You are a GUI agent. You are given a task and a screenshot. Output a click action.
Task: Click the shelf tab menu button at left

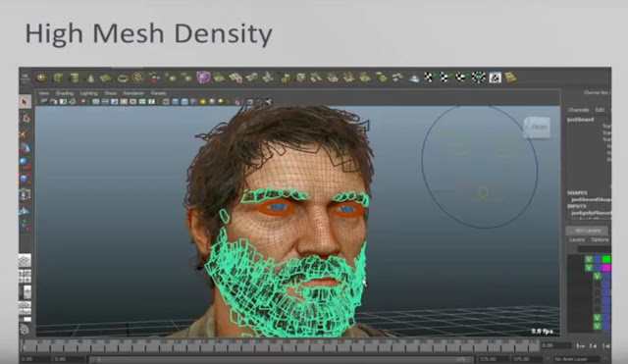tap(26, 78)
